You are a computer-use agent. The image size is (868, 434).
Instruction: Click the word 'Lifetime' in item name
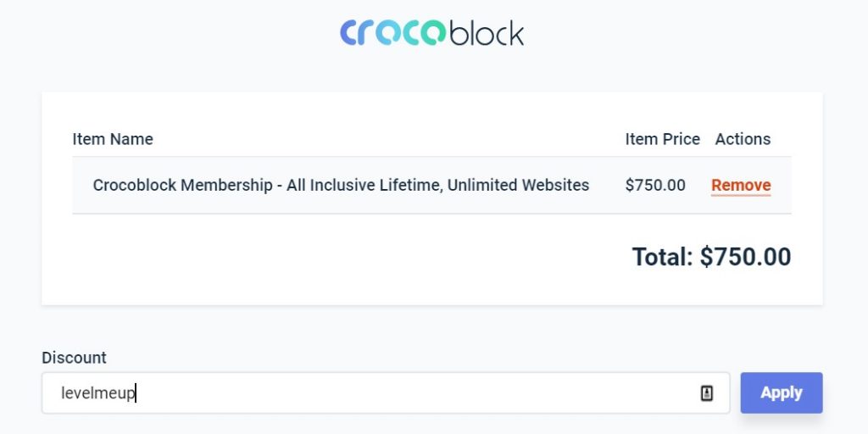pos(410,185)
